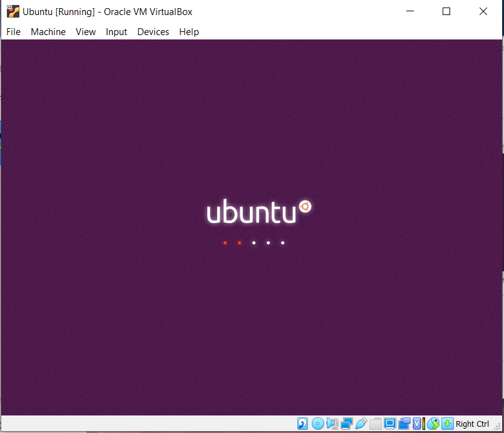
Task: Click the audio indicator icon
Action: point(332,424)
